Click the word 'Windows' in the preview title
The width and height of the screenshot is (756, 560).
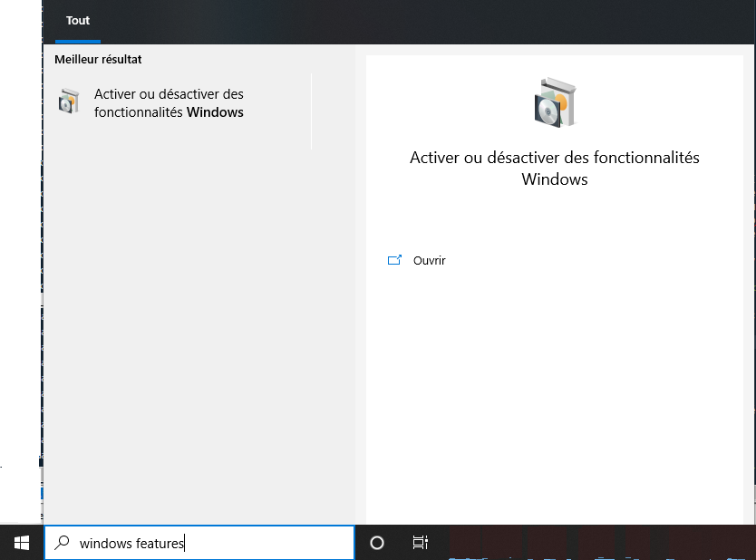(555, 179)
